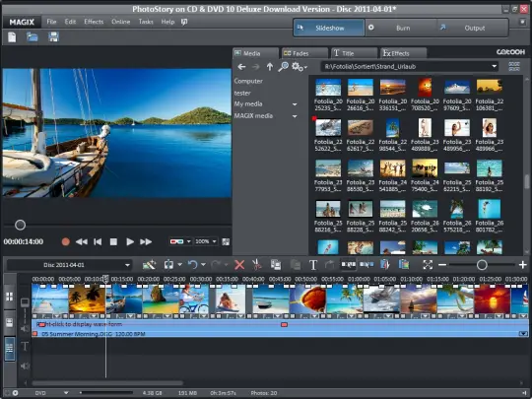Open the Tasks menu
Image resolution: width=532 pixels, height=399 pixels.
click(146, 22)
